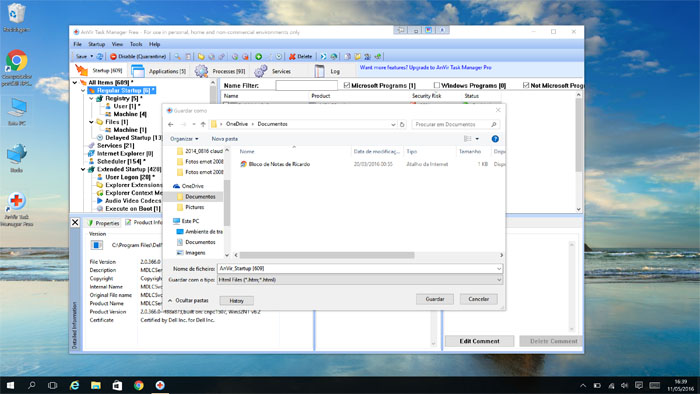Click the globe icon in AnVir toolbar
The width and height of the screenshot is (700, 394).
[333, 57]
